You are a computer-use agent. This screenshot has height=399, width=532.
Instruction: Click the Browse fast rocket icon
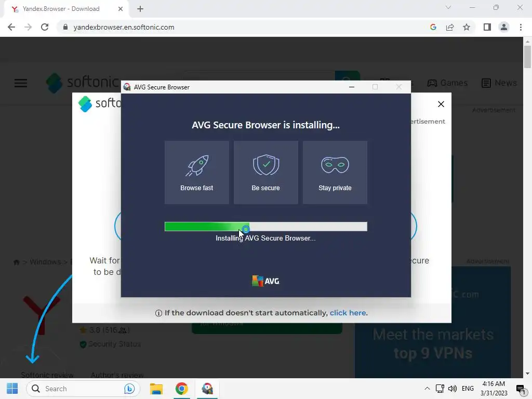pos(197,166)
